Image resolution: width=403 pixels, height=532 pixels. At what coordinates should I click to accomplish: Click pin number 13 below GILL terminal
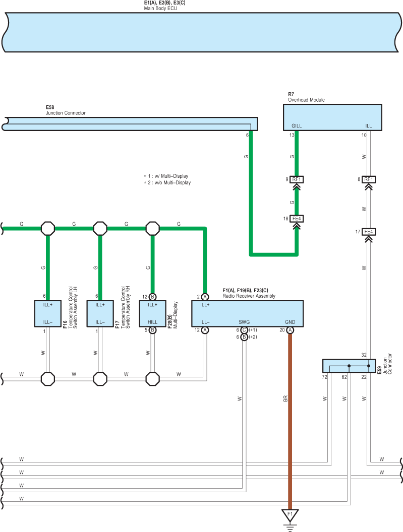tap(292, 135)
